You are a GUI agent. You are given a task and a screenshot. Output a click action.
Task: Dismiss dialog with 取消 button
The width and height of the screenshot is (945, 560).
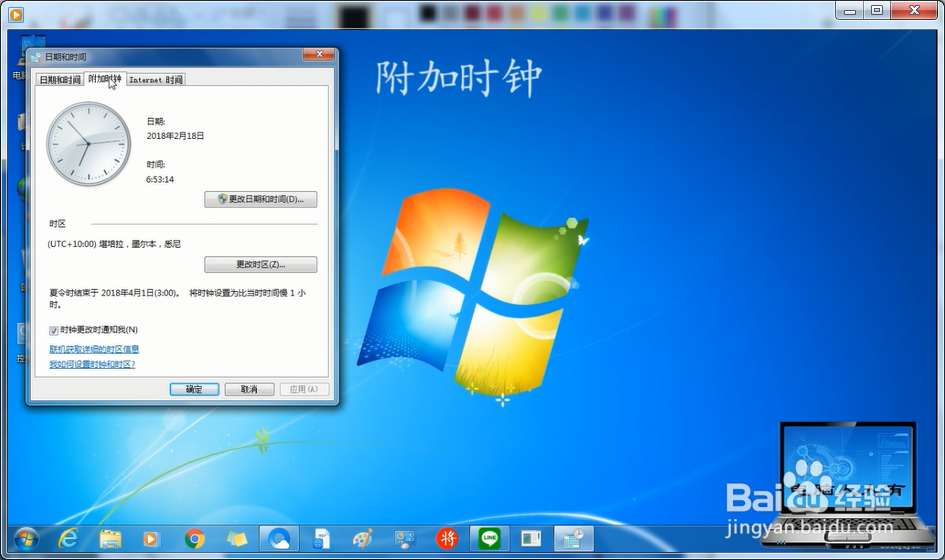point(250,389)
